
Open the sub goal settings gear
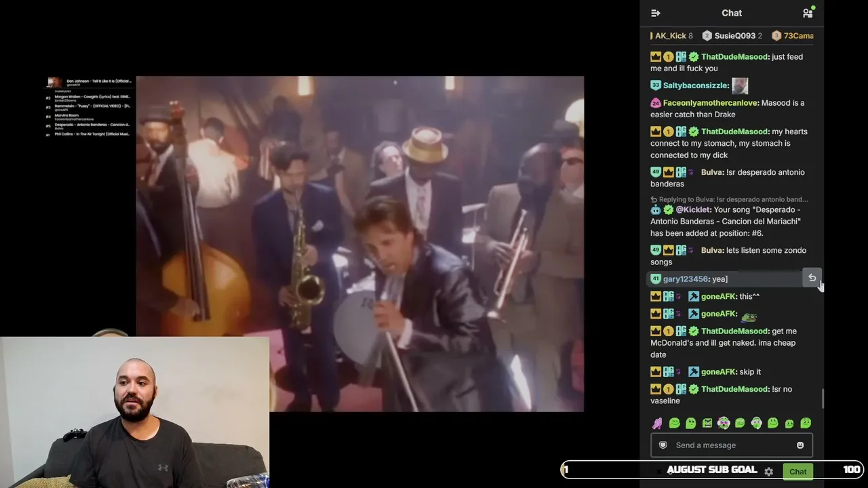point(768,471)
